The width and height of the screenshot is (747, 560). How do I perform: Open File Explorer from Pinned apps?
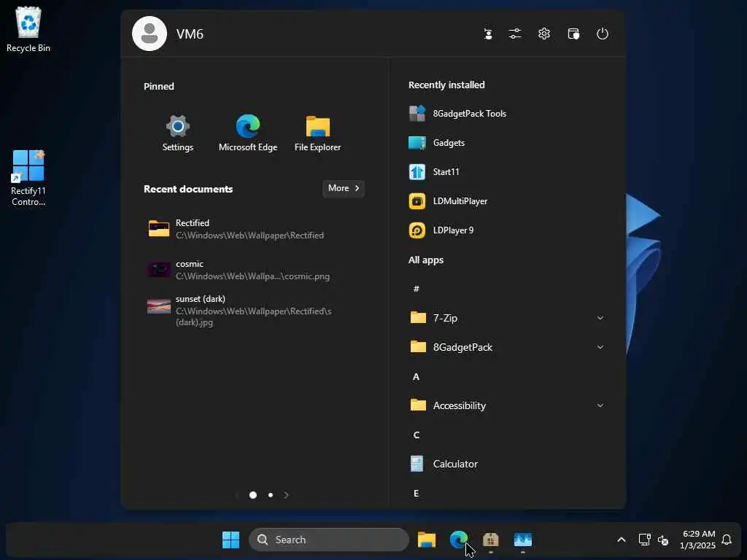tap(318, 133)
